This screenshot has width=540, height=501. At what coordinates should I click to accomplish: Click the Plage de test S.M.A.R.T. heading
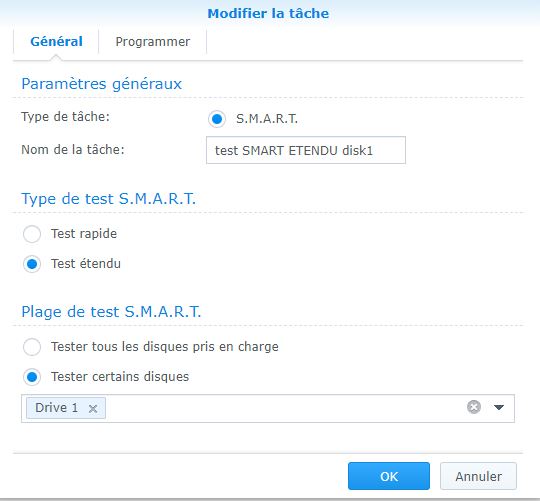coord(111,312)
